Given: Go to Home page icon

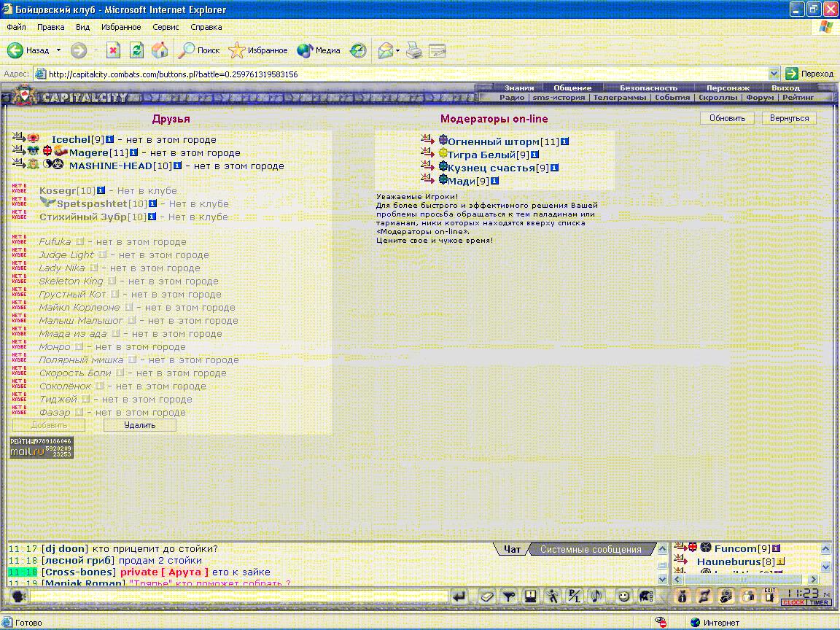Looking at the screenshot, I should point(160,50).
